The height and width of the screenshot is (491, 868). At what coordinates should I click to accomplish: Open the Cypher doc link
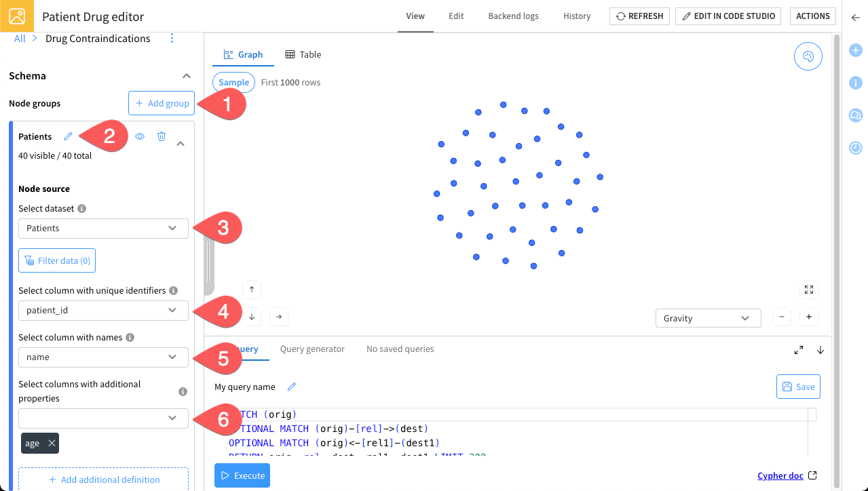[781, 475]
